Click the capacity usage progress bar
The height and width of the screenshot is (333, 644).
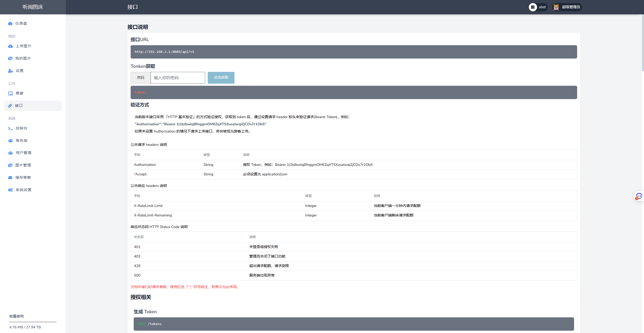pyautogui.click(x=33, y=322)
